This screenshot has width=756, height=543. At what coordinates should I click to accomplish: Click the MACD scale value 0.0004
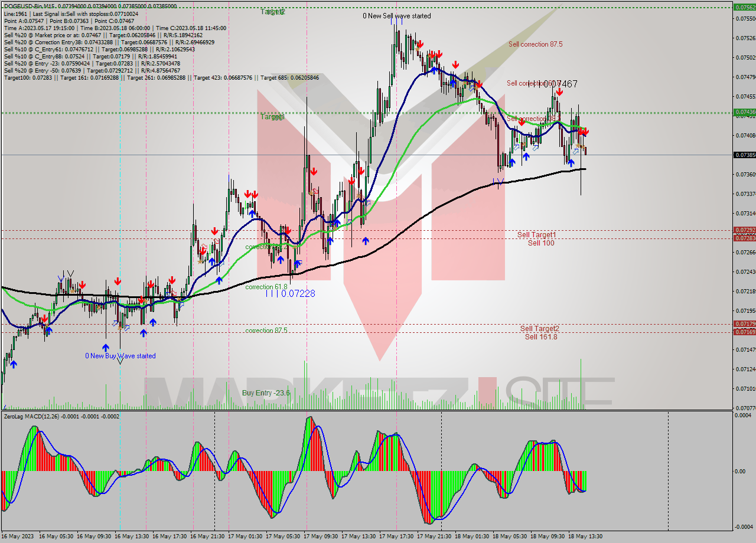pyautogui.click(x=743, y=416)
